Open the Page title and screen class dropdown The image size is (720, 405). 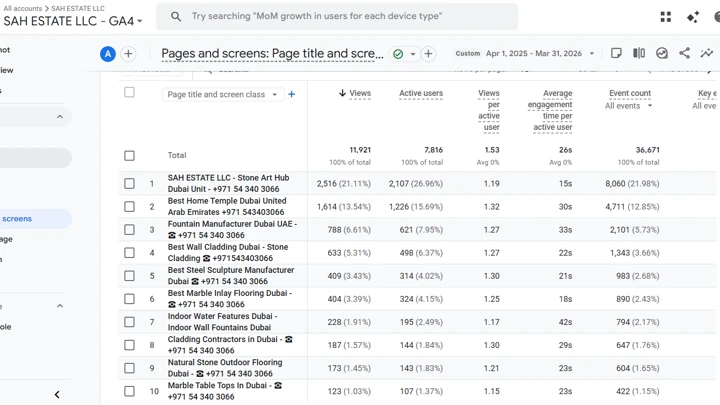[x=223, y=95]
